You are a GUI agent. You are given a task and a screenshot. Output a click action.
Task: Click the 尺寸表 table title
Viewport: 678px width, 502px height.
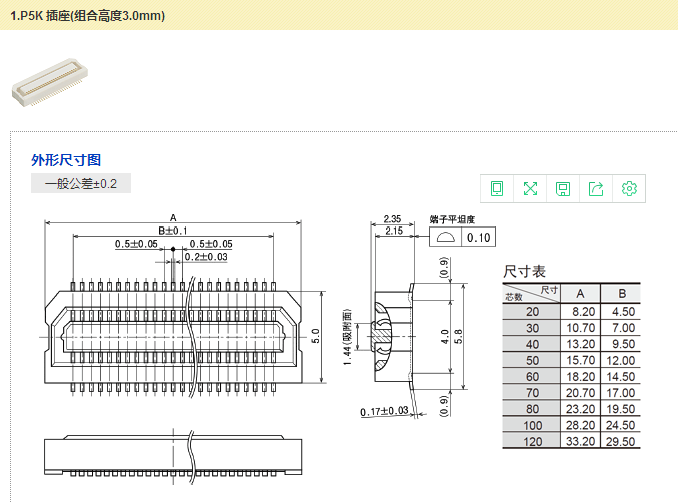(525, 272)
